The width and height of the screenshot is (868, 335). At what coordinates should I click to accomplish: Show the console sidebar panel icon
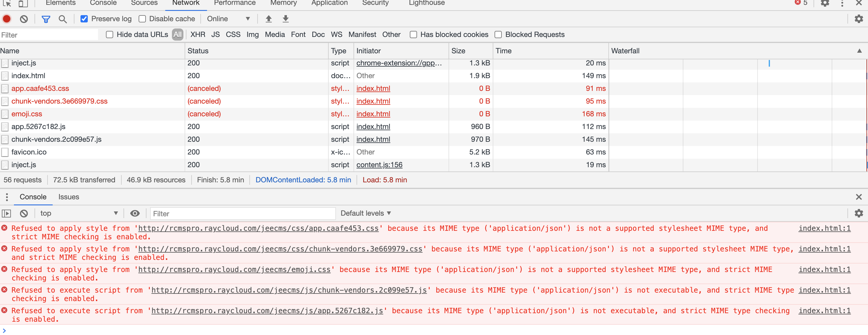6,213
